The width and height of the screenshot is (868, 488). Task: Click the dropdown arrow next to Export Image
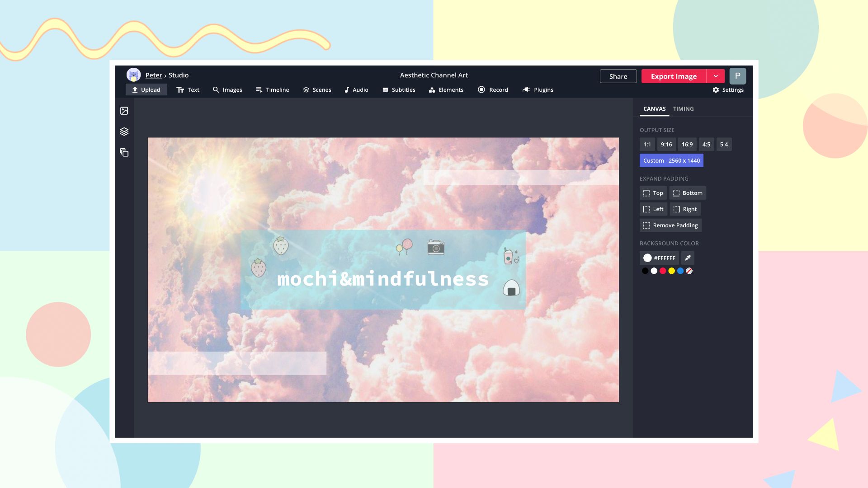(x=716, y=75)
